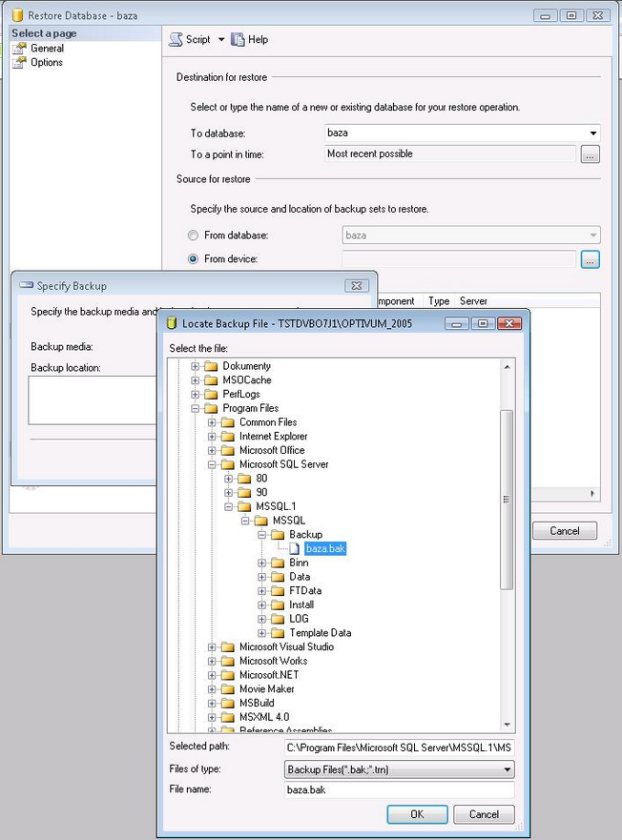The image size is (622, 840).
Task: Select the Program Files folder icon
Action: click(211, 408)
